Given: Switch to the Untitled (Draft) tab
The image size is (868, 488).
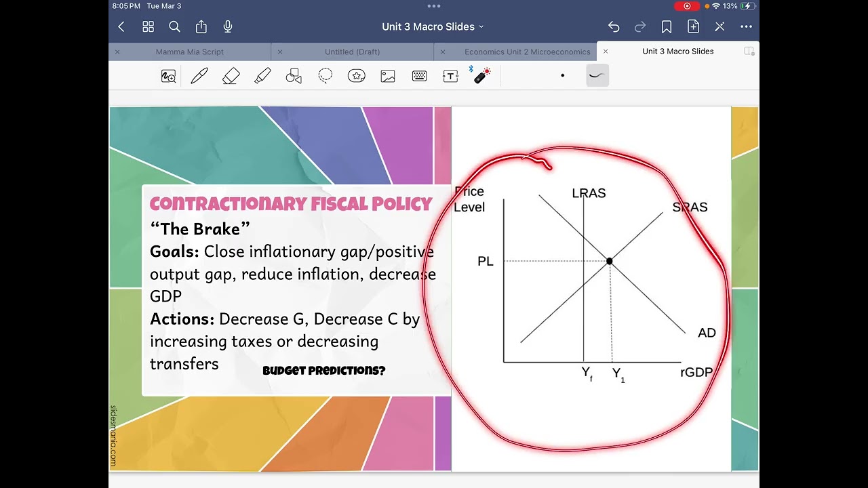Looking at the screenshot, I should 353,52.
